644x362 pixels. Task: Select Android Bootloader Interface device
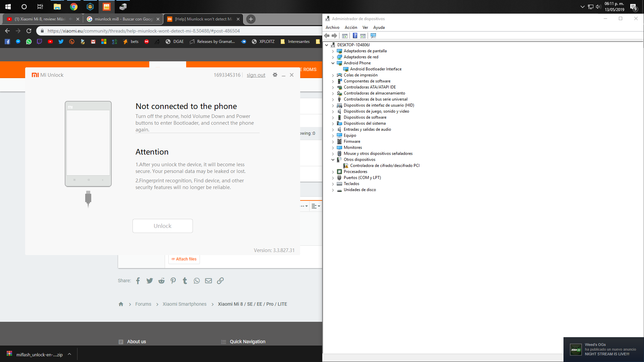pyautogui.click(x=376, y=69)
